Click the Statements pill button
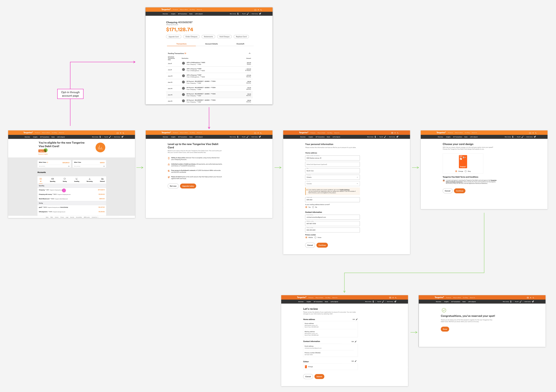Screen dimensions: 556x392 [208, 37]
